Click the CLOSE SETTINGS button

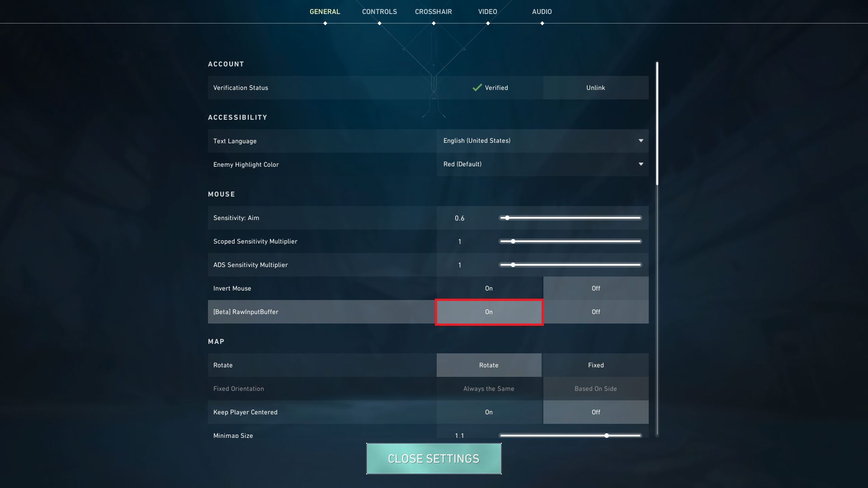(434, 459)
